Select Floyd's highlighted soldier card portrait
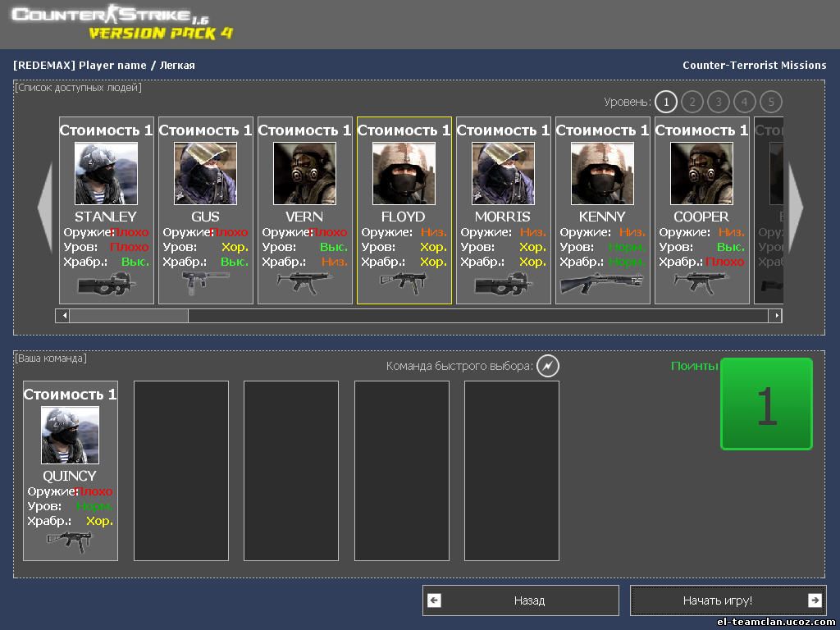Image resolution: width=840 pixels, height=630 pixels. 404,173
